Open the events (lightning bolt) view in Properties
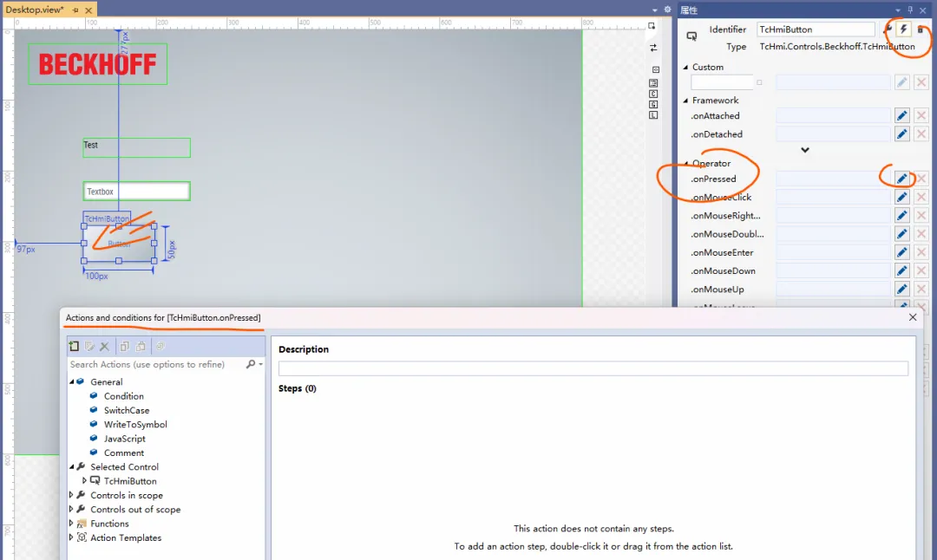The width and height of the screenshot is (937, 560). click(903, 29)
